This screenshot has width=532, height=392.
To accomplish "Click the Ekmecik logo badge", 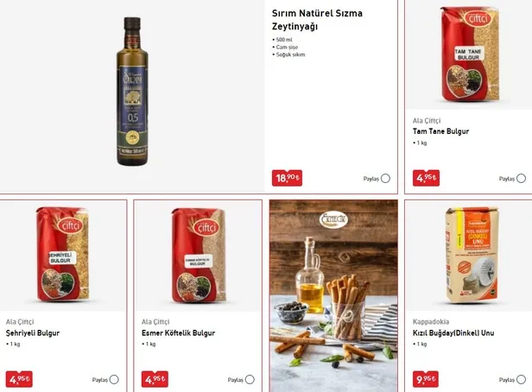I will (x=333, y=219).
